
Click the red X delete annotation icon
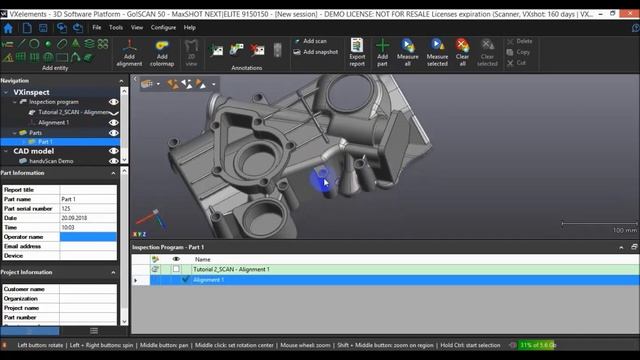click(x=257, y=50)
